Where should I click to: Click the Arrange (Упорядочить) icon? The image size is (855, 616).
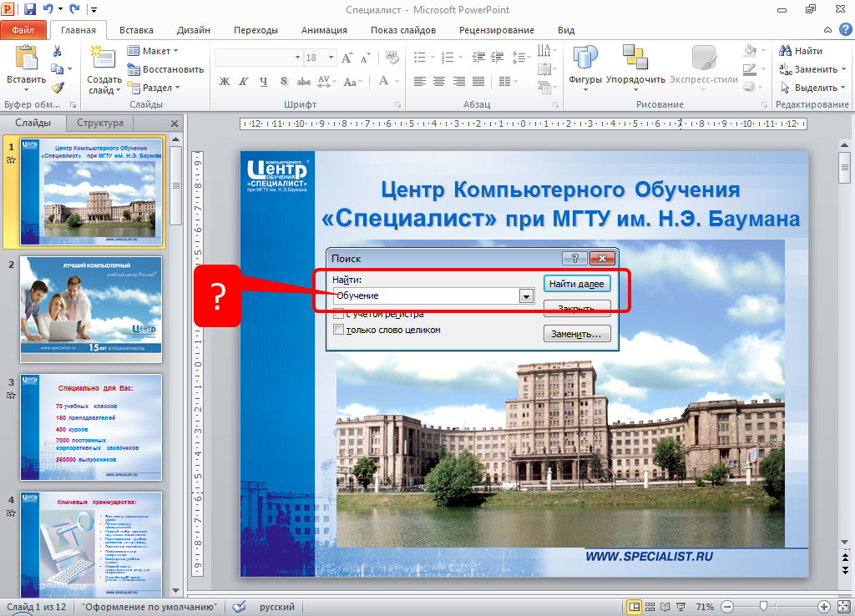tap(635, 58)
